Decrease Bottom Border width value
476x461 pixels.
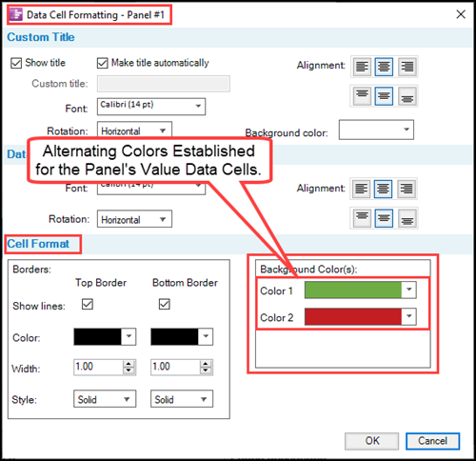tap(206, 371)
